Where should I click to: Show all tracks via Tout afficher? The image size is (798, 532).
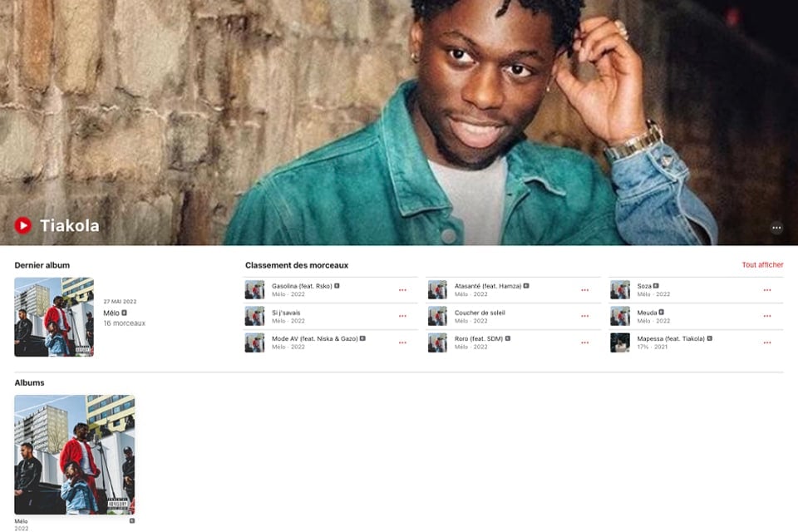click(762, 264)
